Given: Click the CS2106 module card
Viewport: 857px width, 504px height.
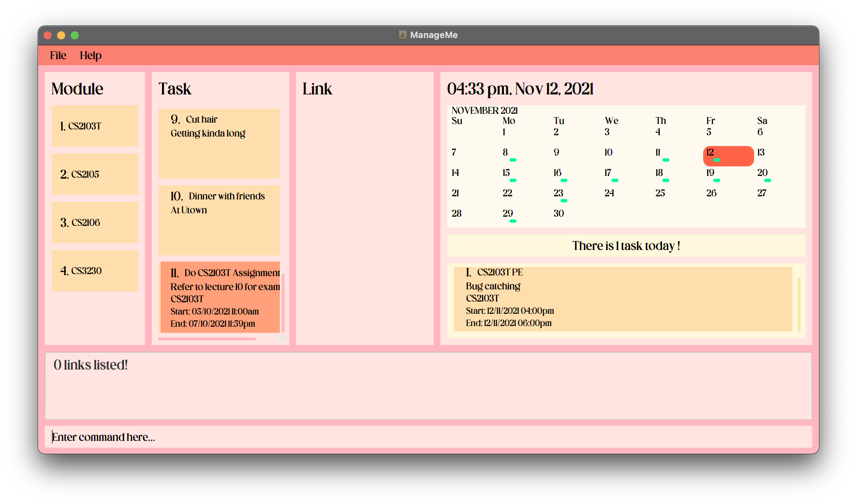Looking at the screenshot, I should pyautogui.click(x=94, y=222).
